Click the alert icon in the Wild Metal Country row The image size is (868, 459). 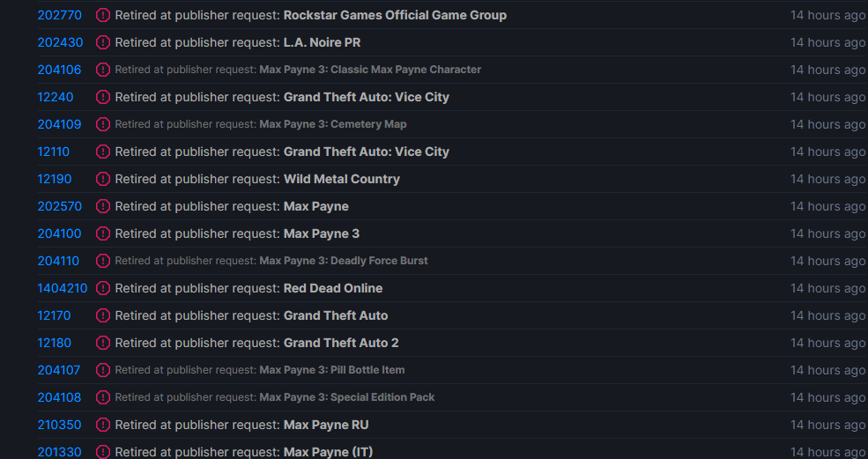click(103, 179)
